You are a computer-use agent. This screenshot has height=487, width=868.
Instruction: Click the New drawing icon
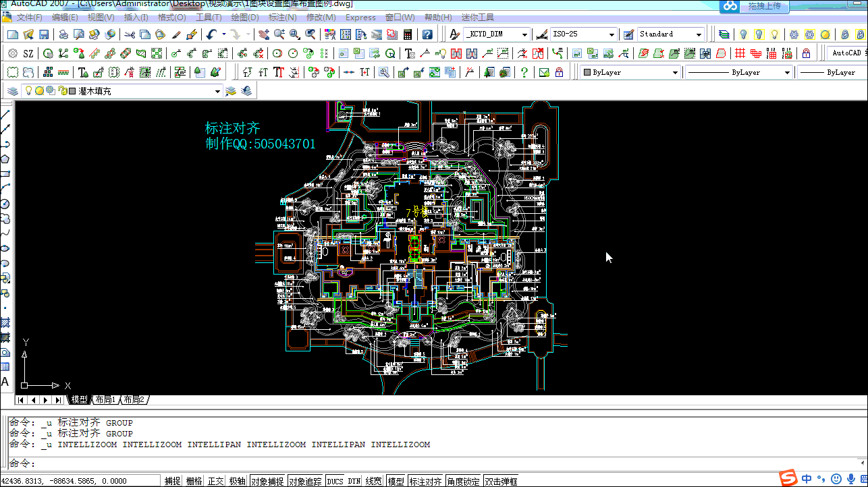pos(13,34)
